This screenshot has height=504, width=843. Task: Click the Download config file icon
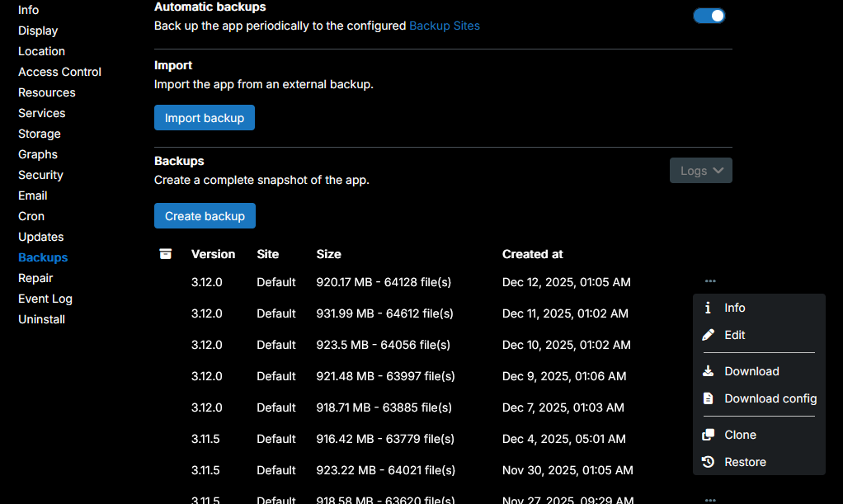(708, 398)
